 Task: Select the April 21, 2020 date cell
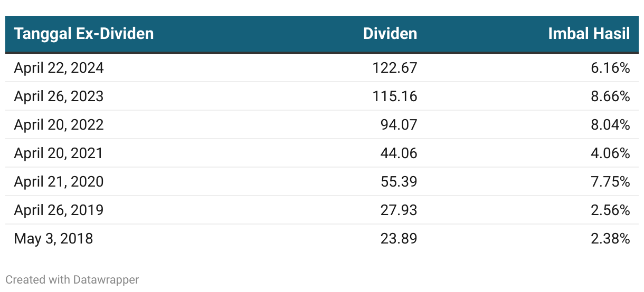[x=59, y=182]
